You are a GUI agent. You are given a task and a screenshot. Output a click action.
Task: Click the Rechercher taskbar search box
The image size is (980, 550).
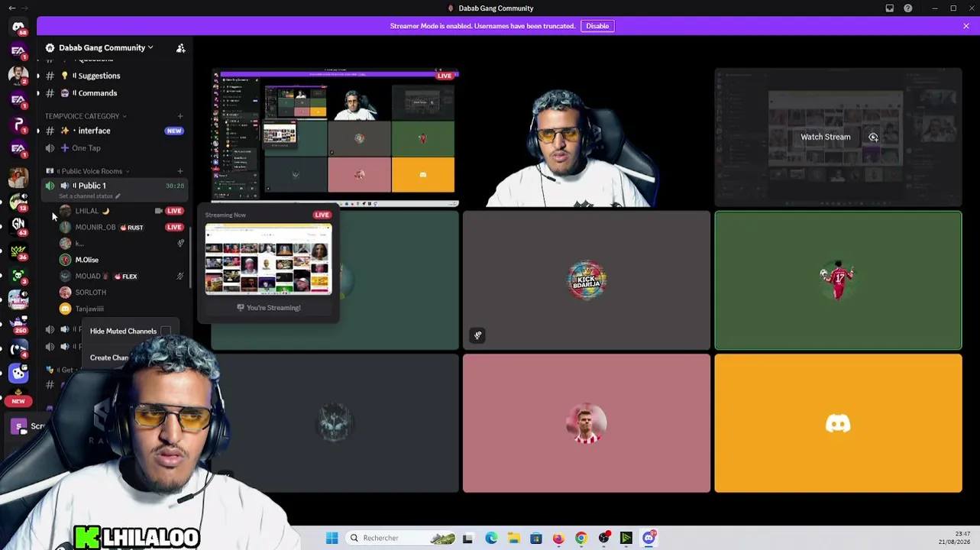[401, 538]
